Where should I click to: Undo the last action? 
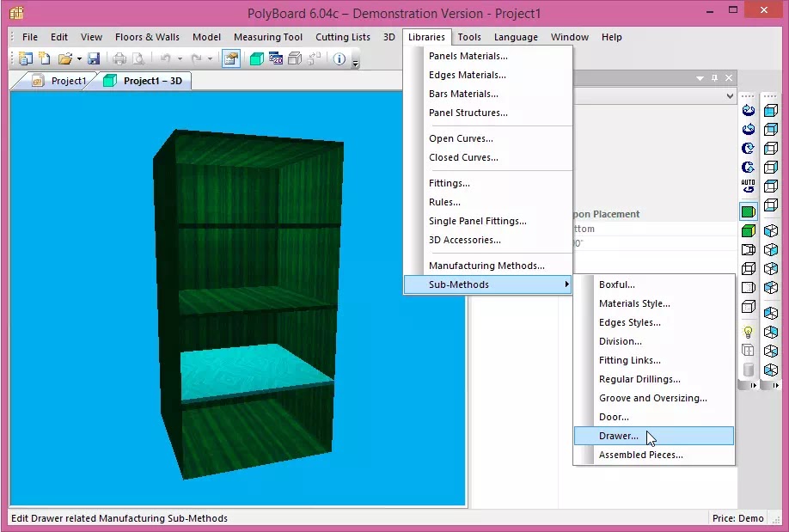point(164,58)
